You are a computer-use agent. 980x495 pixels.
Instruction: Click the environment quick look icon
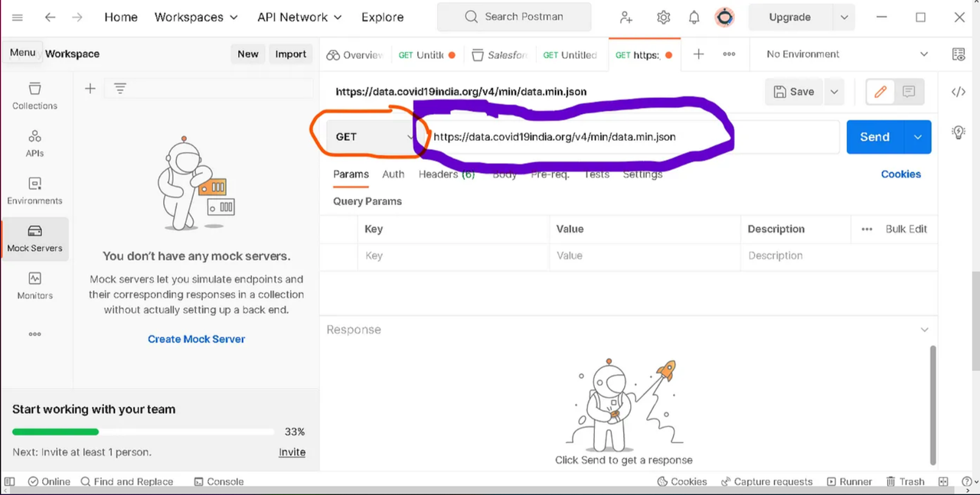(958, 54)
